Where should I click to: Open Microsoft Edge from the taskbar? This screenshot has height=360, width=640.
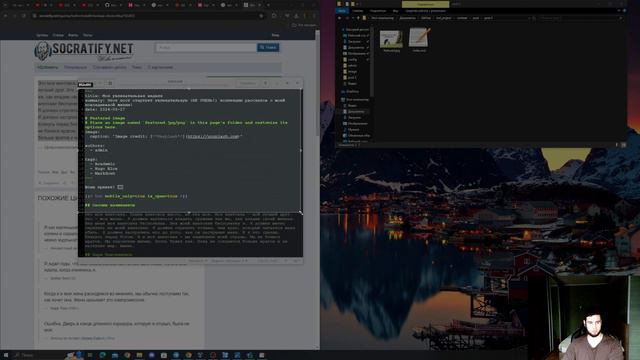point(102,355)
